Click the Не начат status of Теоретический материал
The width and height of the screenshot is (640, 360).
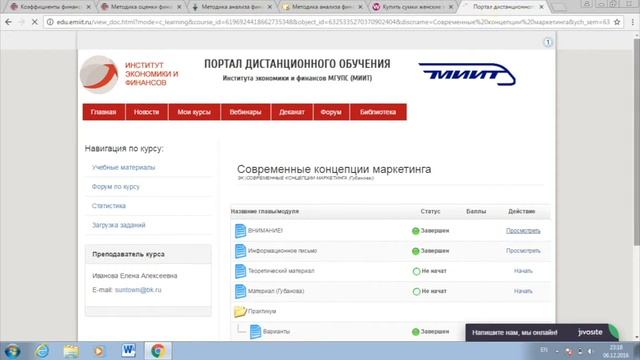(429, 271)
